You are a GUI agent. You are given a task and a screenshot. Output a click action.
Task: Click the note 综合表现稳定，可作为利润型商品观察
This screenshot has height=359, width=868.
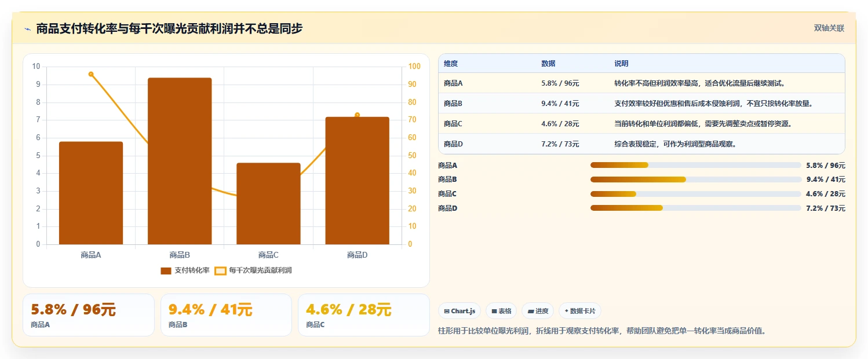[x=675, y=144]
